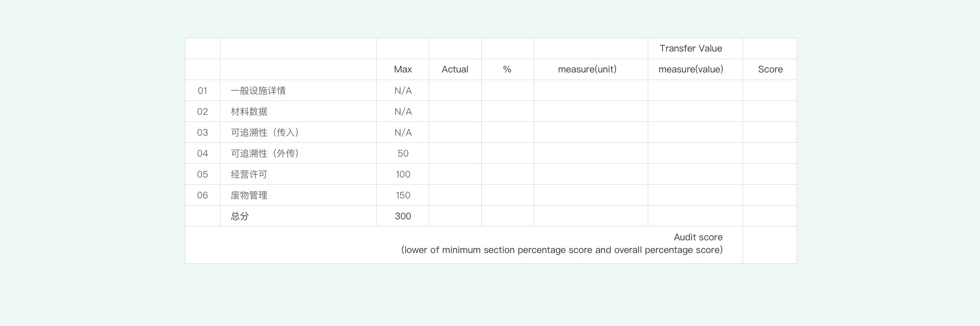Click the row number 04 cell
The image size is (980, 326).
203,154
